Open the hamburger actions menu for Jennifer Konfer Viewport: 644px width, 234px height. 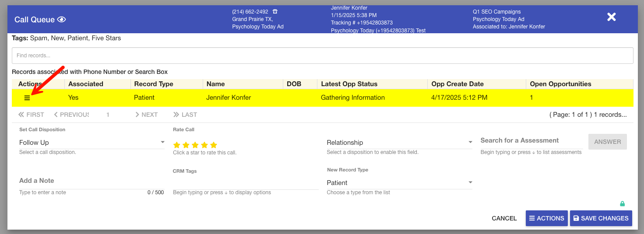click(27, 98)
